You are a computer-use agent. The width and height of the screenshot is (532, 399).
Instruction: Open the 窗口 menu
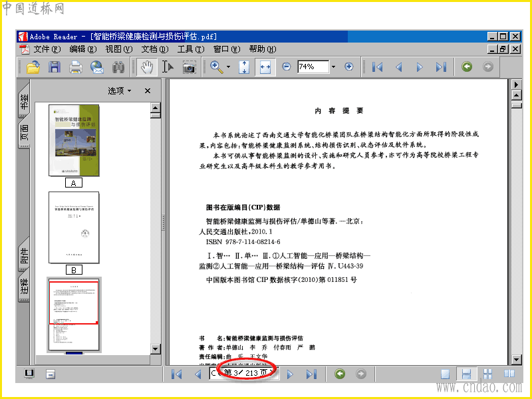(x=227, y=49)
